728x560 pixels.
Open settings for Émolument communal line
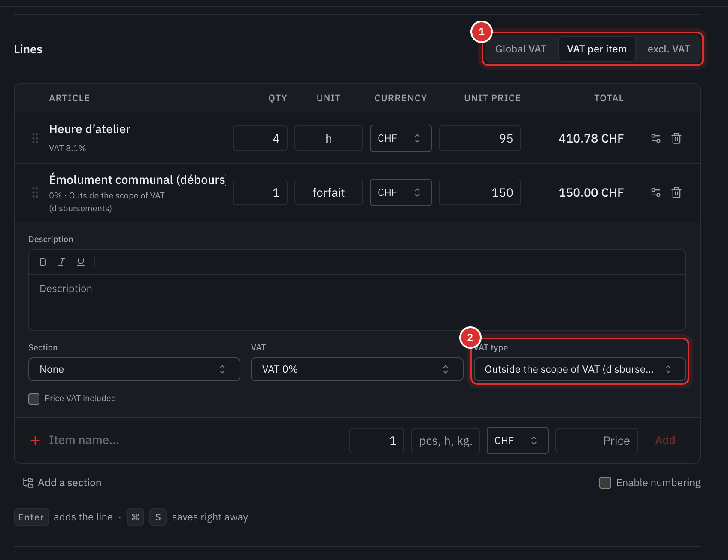[x=655, y=192]
